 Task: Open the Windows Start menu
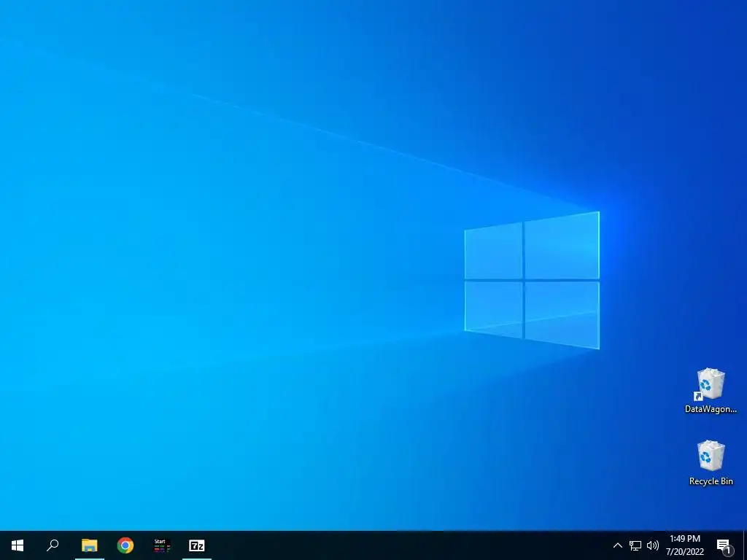click(18, 545)
